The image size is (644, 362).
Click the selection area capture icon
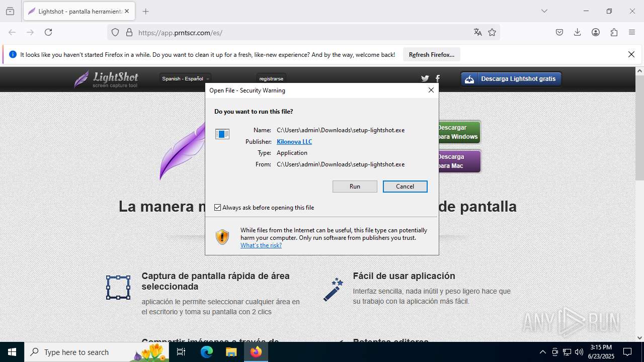pos(118,288)
